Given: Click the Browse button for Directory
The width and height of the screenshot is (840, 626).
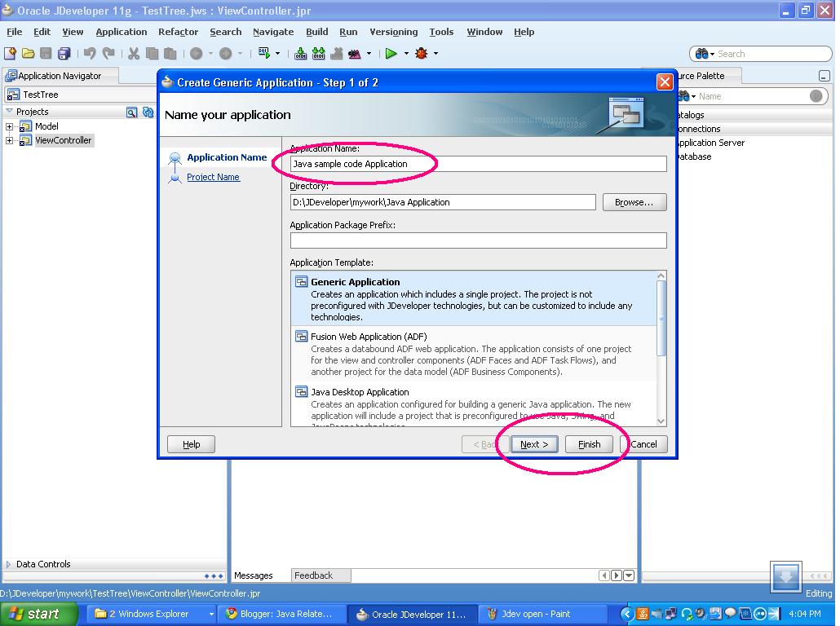Looking at the screenshot, I should (634, 202).
